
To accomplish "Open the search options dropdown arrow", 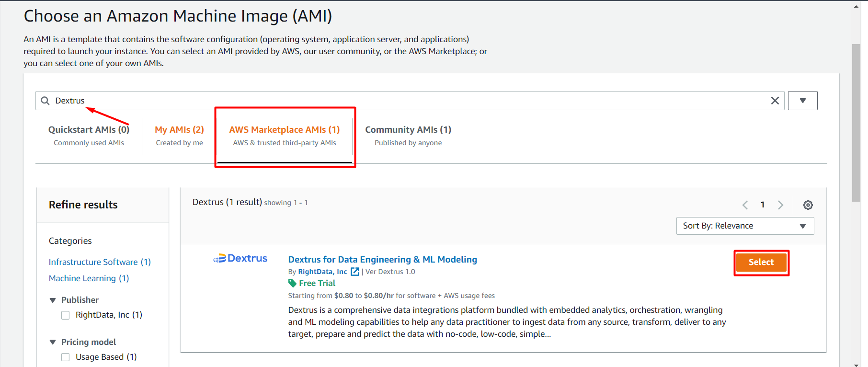I will click(x=802, y=101).
